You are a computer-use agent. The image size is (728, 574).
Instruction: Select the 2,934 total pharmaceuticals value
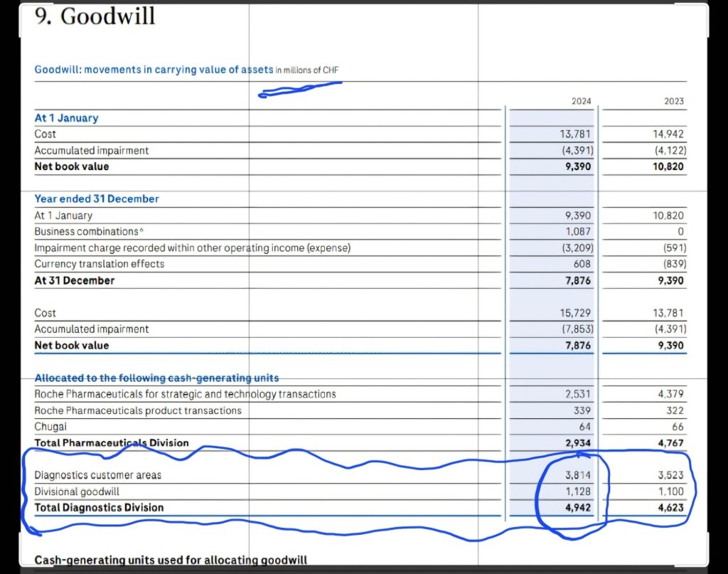(x=578, y=443)
